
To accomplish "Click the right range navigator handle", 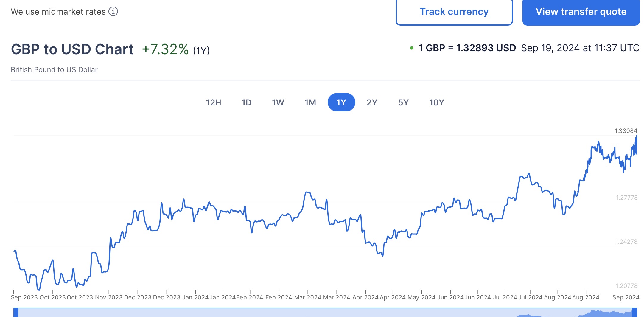I will pyautogui.click(x=634, y=313).
